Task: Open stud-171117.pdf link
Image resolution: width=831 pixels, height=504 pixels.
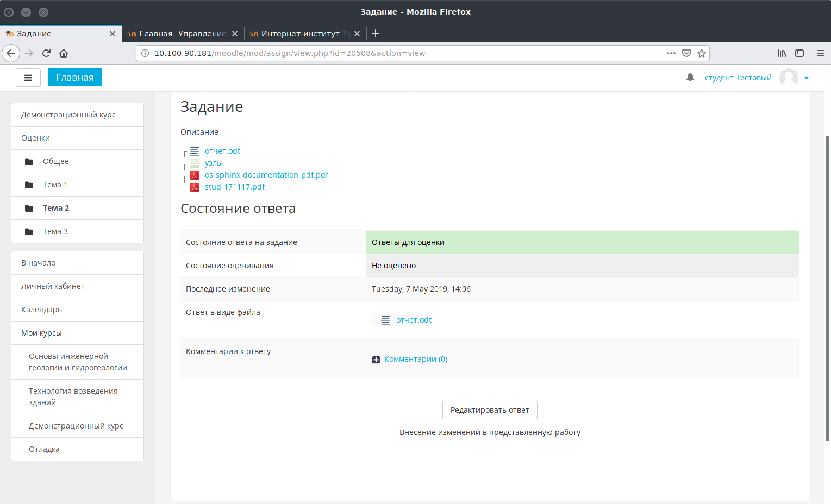Action: 235,187
